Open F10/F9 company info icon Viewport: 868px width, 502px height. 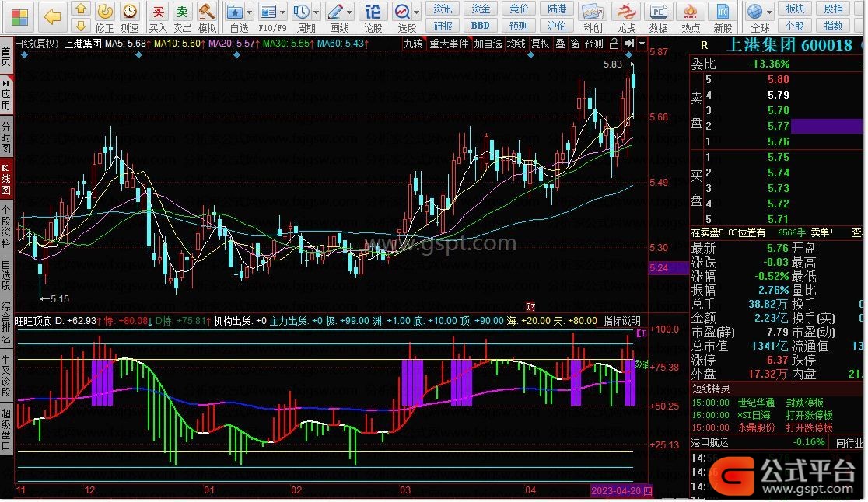pos(269,17)
